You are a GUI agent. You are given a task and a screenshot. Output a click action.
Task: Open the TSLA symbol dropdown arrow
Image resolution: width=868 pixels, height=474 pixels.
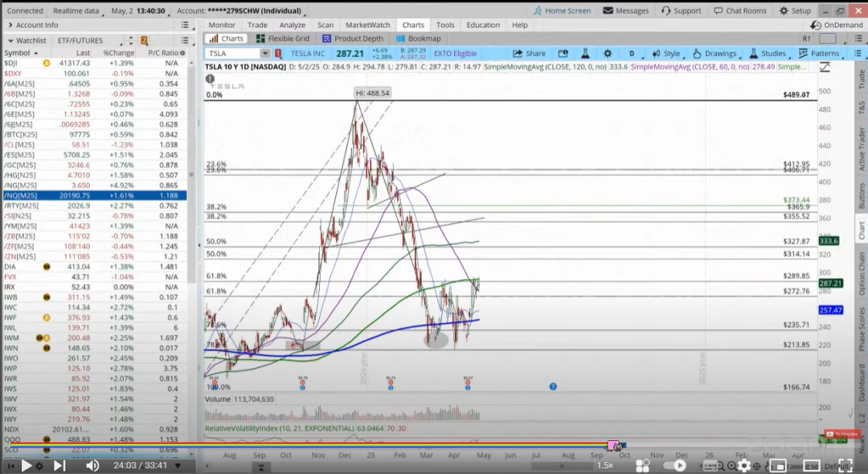point(264,54)
